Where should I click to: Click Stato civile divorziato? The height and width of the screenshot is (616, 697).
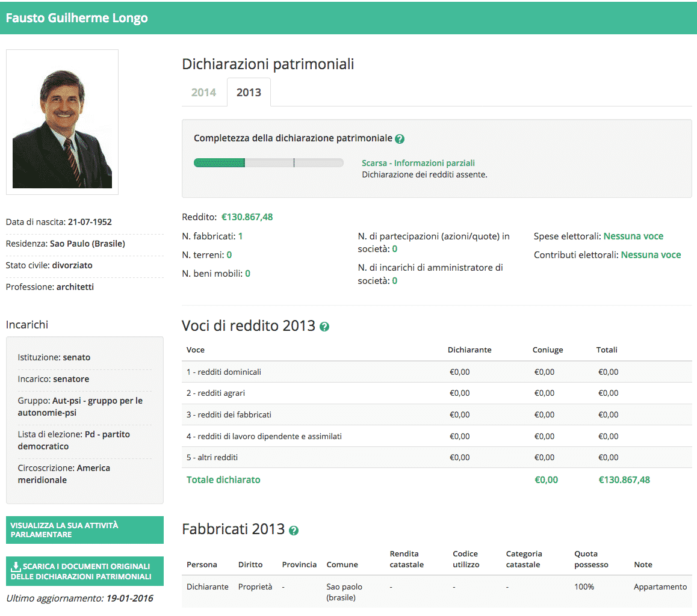click(x=49, y=265)
